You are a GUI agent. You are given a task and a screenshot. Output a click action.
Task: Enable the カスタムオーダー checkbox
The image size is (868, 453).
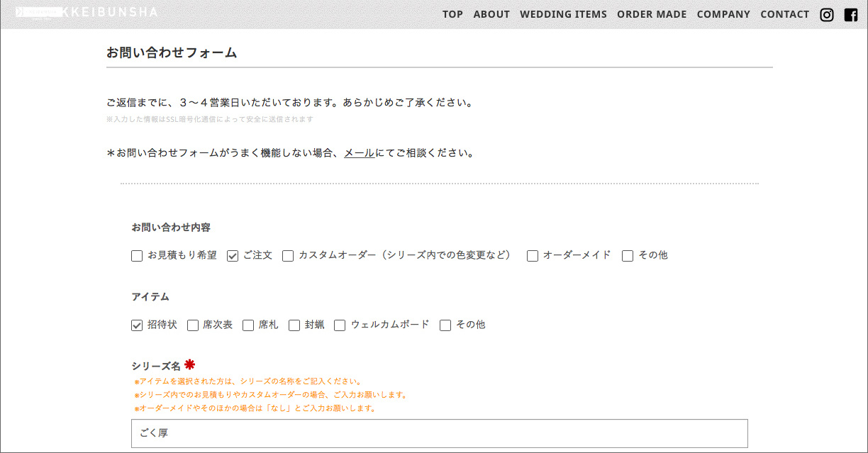coord(288,256)
